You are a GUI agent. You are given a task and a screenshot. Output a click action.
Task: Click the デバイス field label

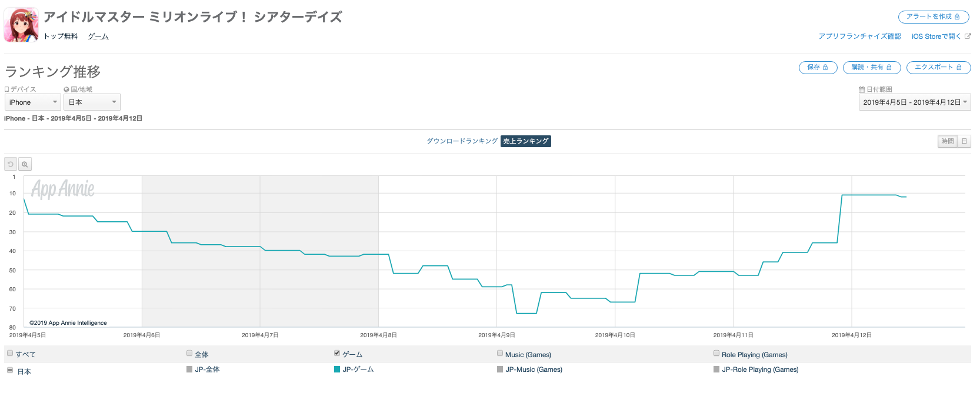point(21,89)
